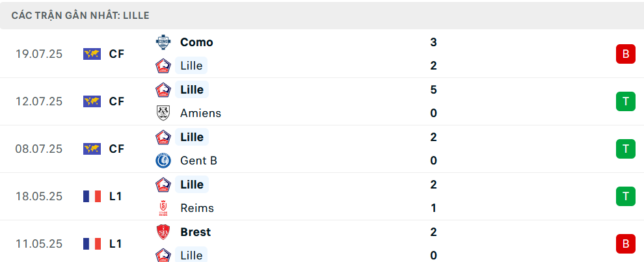Click the France flag icon for 18.05.25
644x262 pixels.
[92, 196]
